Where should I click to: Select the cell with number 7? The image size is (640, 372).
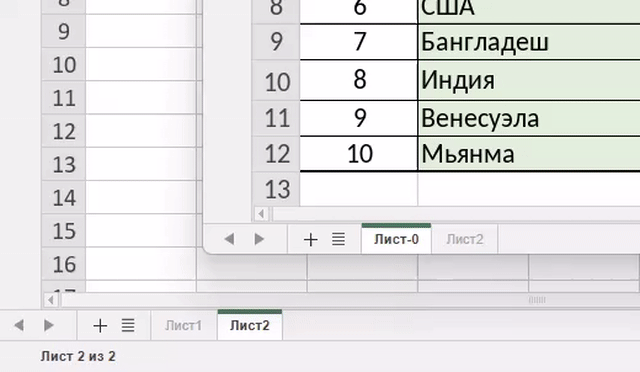pos(359,42)
